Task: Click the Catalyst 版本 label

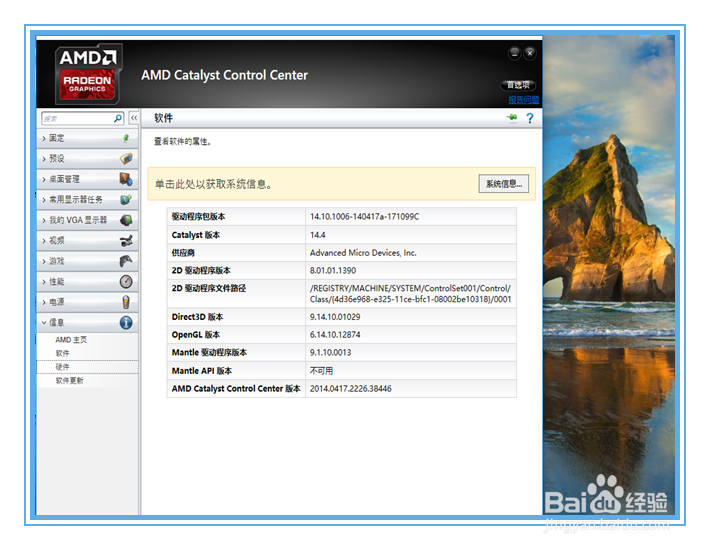Action: pos(196,234)
